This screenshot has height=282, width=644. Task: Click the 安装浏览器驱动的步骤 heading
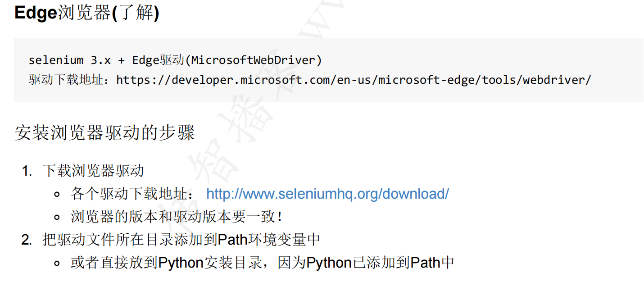click(104, 133)
